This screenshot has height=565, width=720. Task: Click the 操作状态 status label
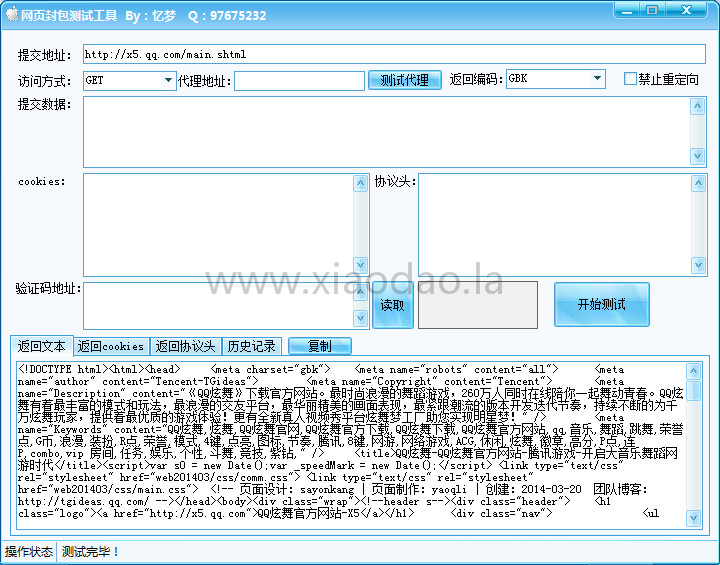[x=28, y=552]
